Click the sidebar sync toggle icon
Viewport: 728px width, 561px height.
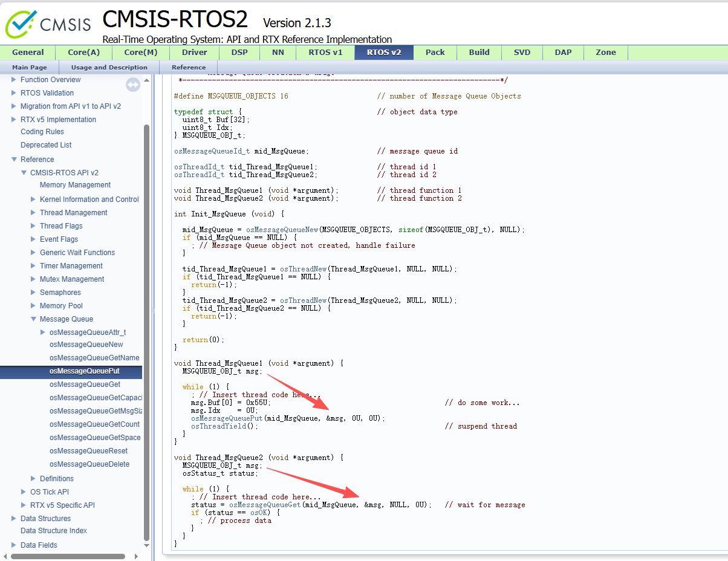coord(133,85)
